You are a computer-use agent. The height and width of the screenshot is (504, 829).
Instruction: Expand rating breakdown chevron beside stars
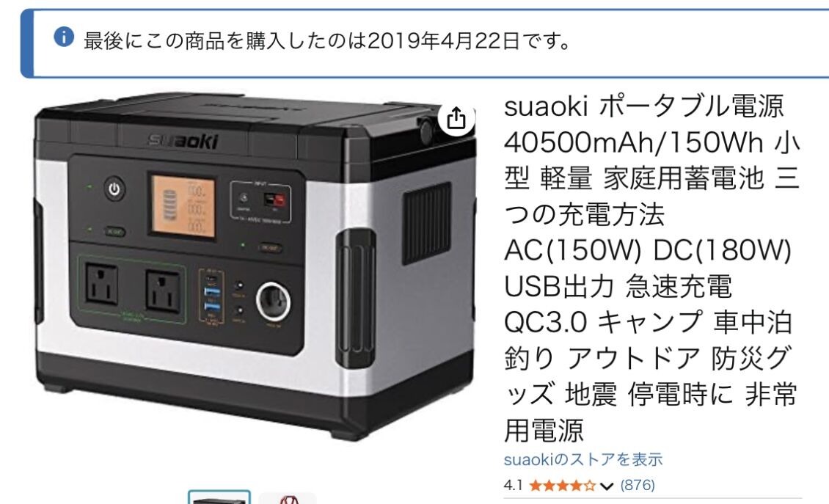coord(607,486)
